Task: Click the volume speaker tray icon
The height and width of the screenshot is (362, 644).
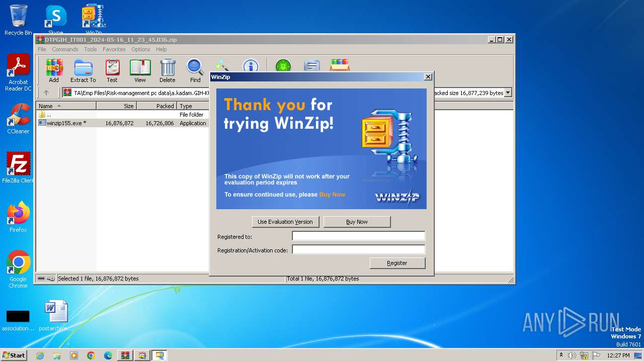Action: (x=572, y=355)
